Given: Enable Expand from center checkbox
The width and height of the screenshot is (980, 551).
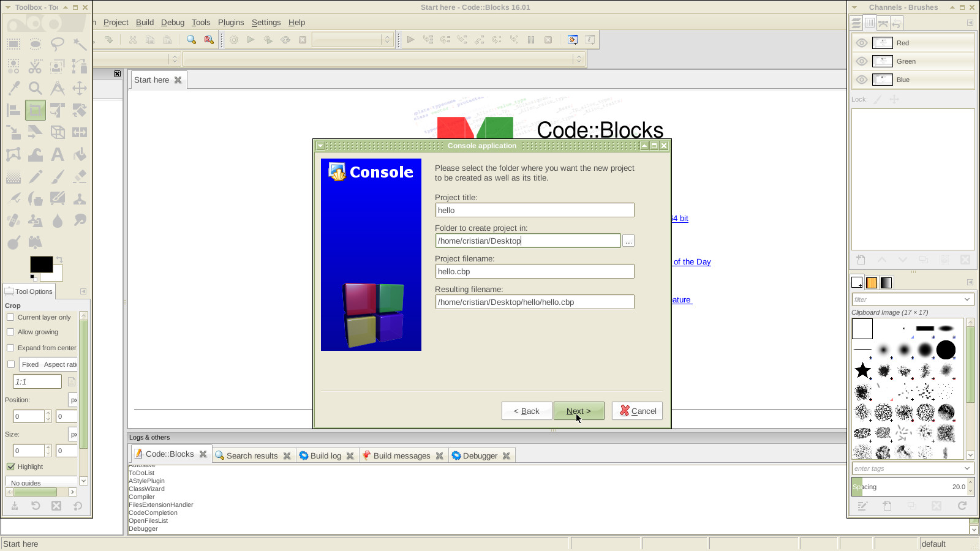Looking at the screenshot, I should point(10,348).
